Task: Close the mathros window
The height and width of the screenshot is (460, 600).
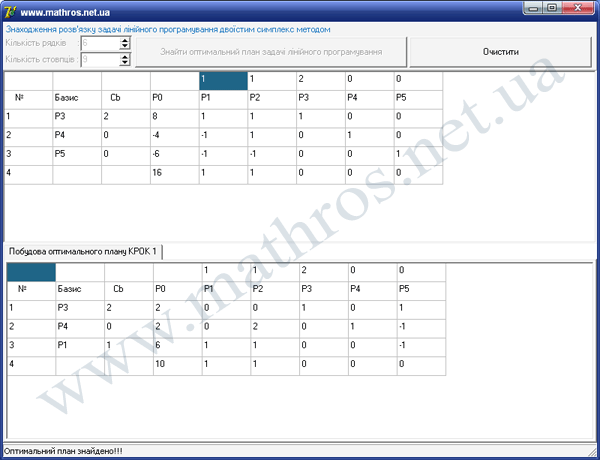Action: [x=578, y=8]
